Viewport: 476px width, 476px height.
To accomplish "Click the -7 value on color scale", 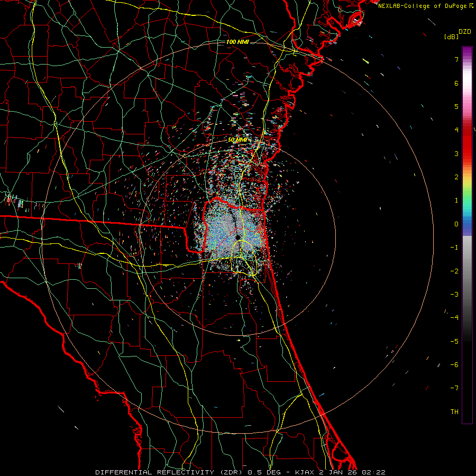I will (x=454, y=388).
